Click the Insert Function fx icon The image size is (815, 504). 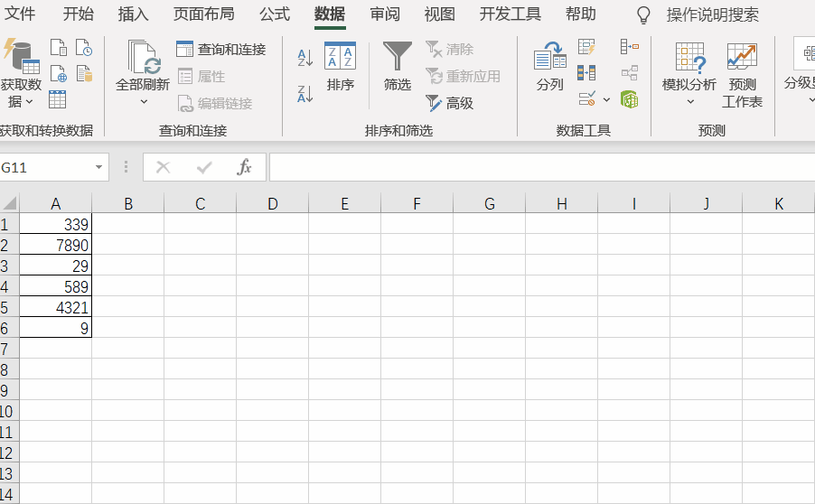pos(244,167)
